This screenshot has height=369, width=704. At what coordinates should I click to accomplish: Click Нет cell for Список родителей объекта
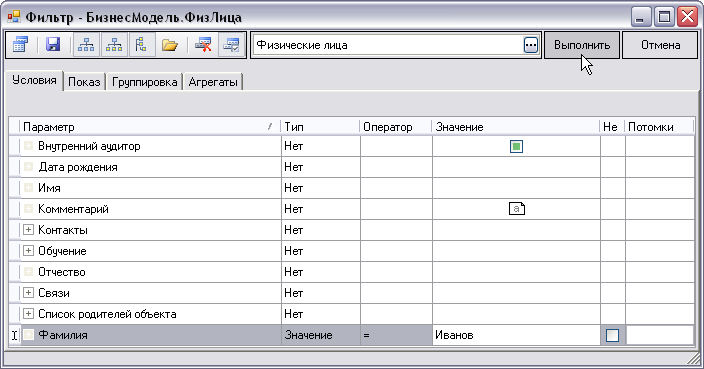(321, 314)
